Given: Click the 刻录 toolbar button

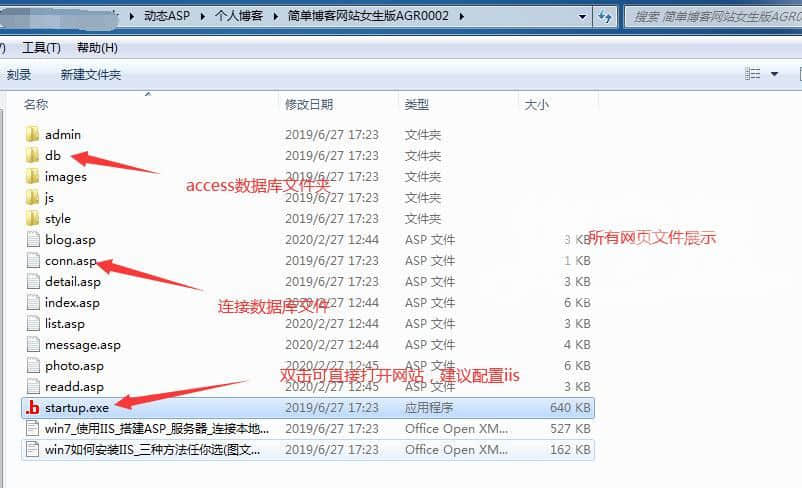Looking at the screenshot, I should [x=19, y=75].
